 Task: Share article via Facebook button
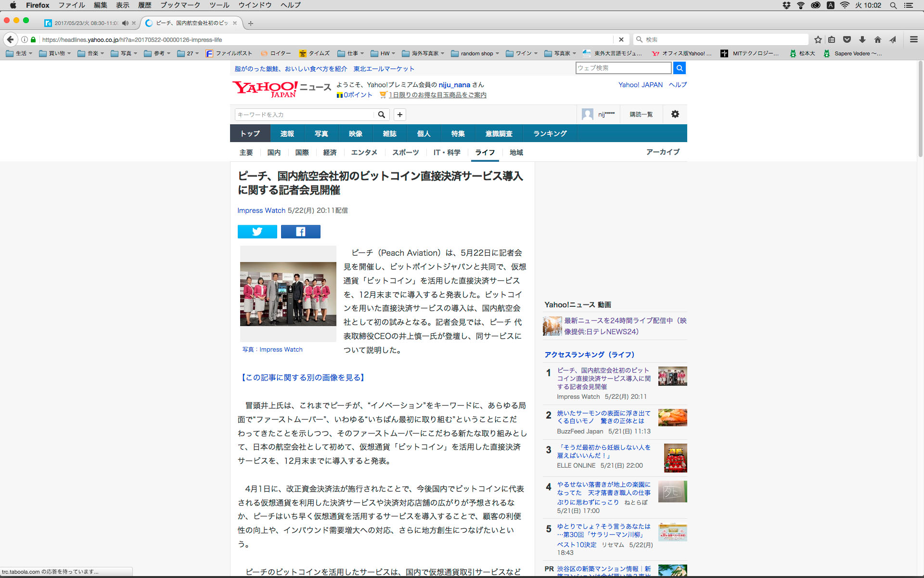point(300,232)
